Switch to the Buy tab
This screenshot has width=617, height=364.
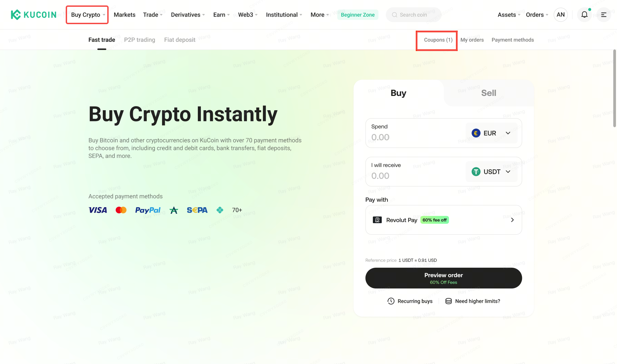click(x=398, y=93)
